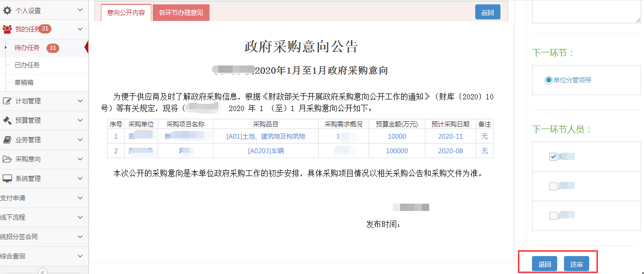Screen dimensions: 644x274
Task: Click the people icon for 我的任务
Action: point(7,29)
